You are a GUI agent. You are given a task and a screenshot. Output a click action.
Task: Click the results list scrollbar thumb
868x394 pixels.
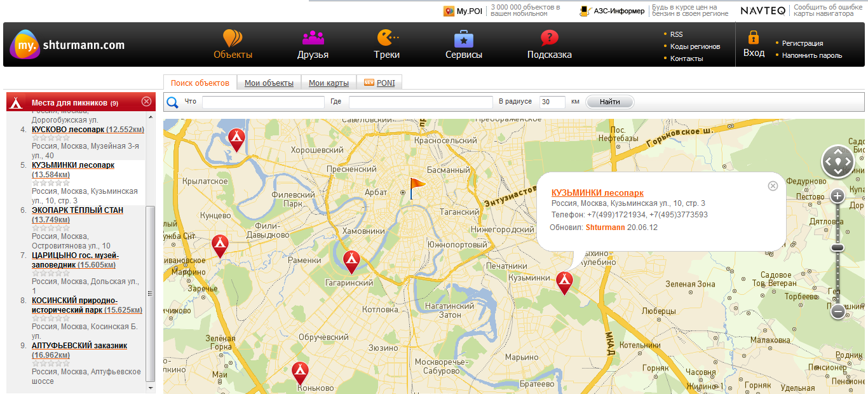[150, 292]
